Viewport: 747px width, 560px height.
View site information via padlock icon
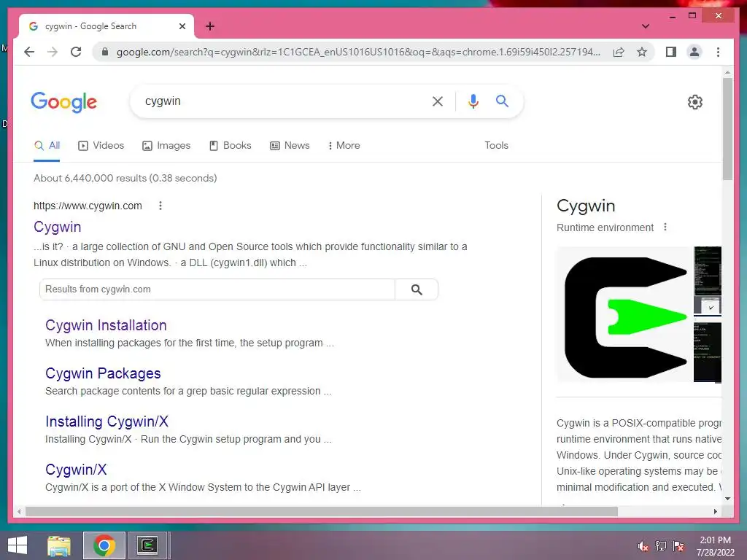[x=105, y=52]
